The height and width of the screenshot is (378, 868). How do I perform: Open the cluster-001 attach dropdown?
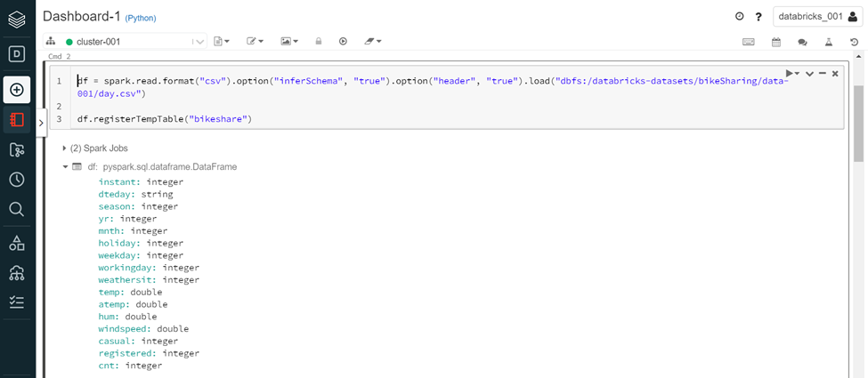tap(126, 42)
